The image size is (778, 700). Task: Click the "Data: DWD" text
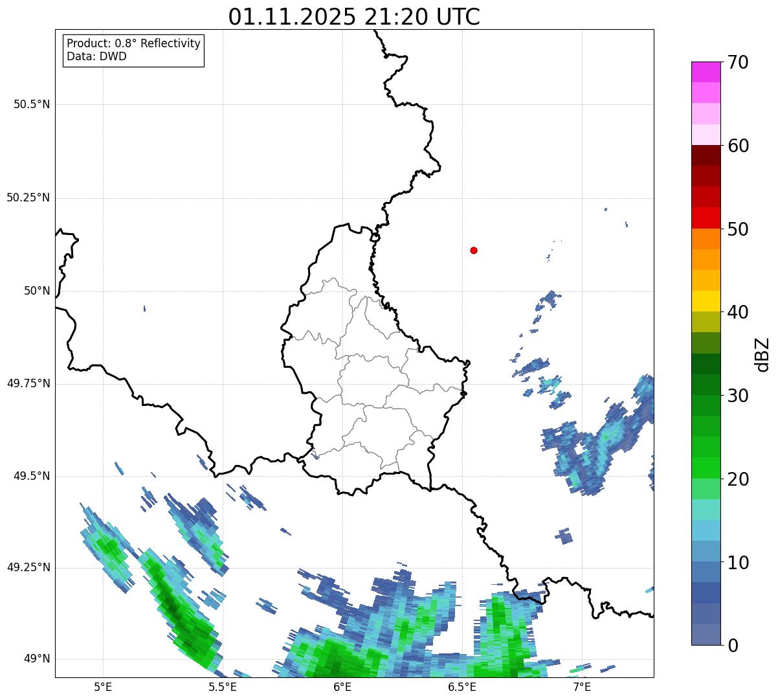click(96, 56)
